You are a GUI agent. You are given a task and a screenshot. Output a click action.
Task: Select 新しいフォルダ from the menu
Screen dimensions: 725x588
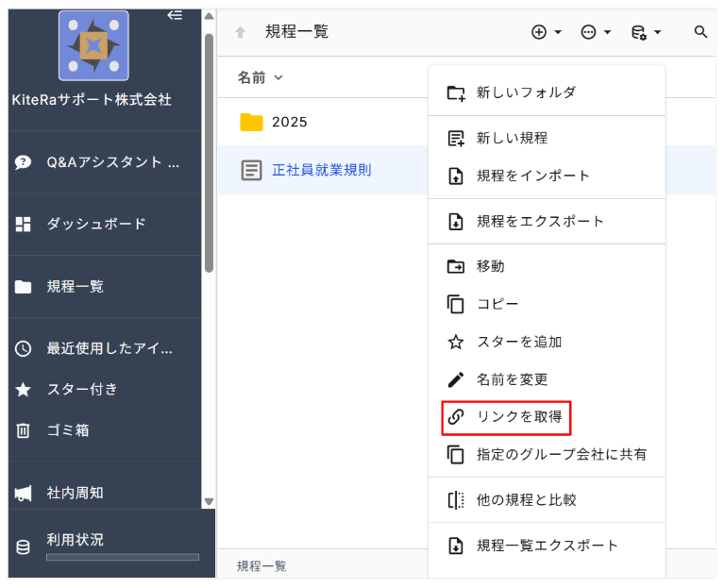click(x=547, y=92)
